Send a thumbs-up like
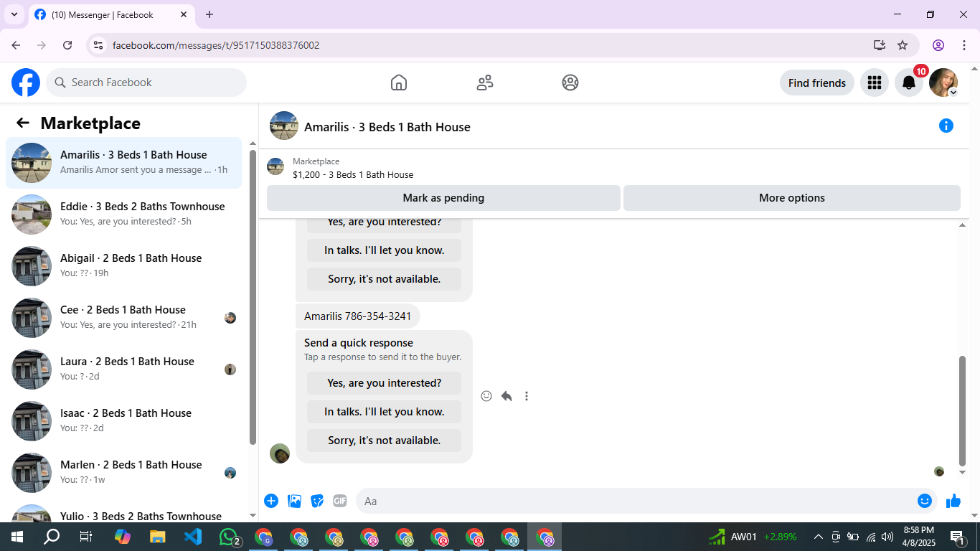Image resolution: width=980 pixels, height=551 pixels. (953, 501)
